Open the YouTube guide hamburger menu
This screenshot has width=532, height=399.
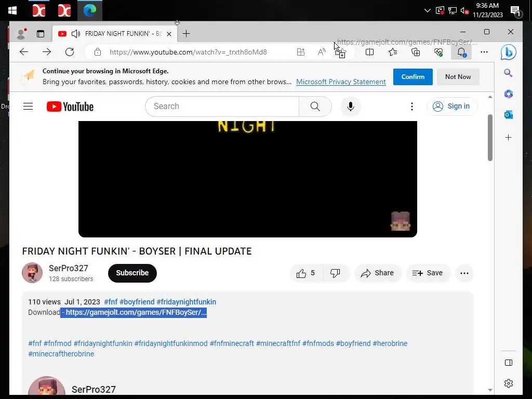[28, 107]
